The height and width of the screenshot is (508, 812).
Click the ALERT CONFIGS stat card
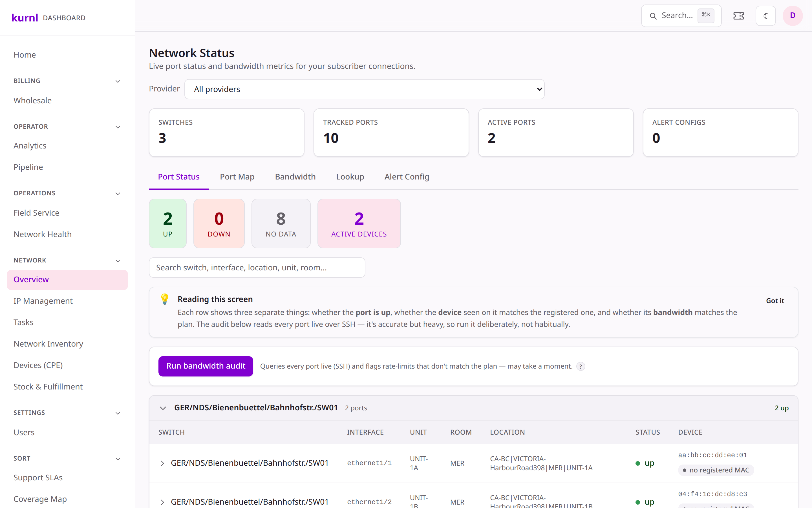point(720,132)
